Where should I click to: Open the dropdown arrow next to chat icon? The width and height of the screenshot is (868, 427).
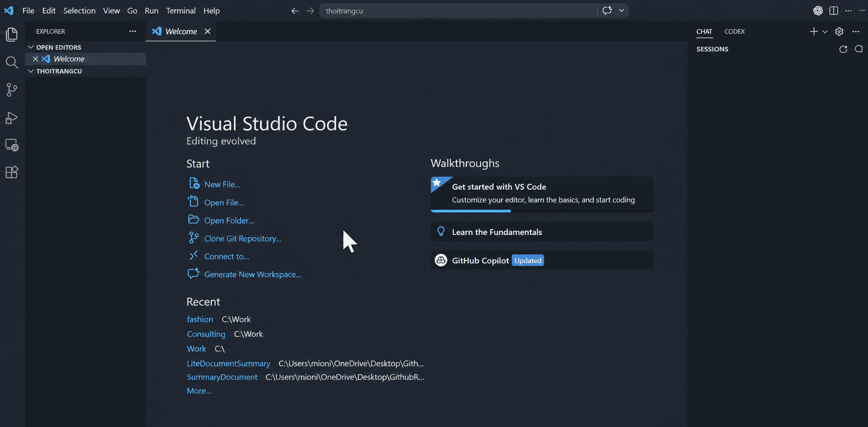621,11
